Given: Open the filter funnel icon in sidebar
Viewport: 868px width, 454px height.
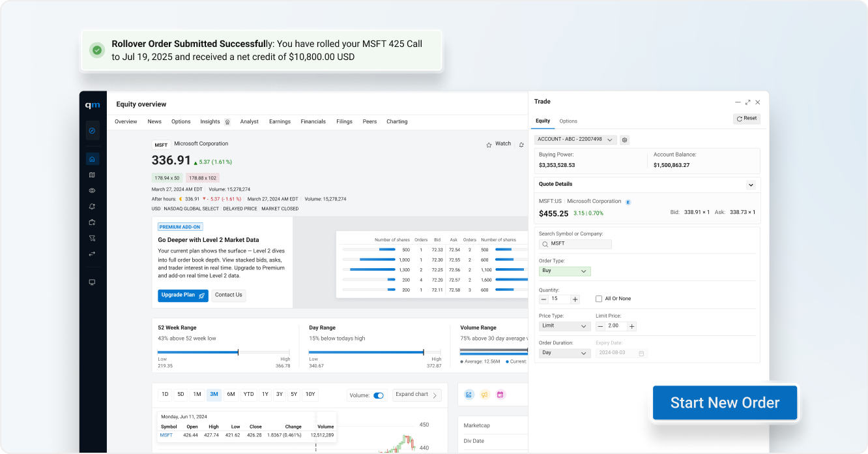Looking at the screenshot, I should [92, 237].
